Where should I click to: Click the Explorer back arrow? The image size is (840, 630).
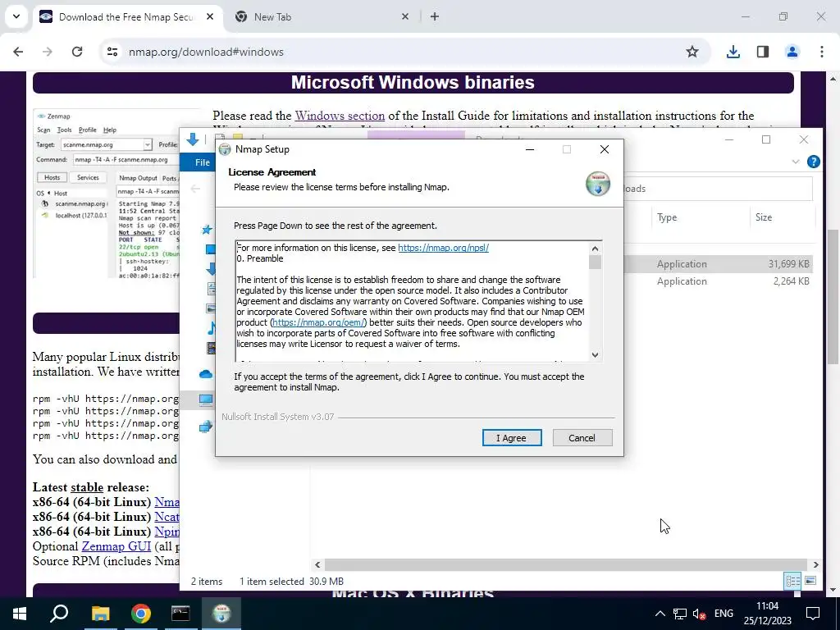pyautogui.click(x=195, y=189)
